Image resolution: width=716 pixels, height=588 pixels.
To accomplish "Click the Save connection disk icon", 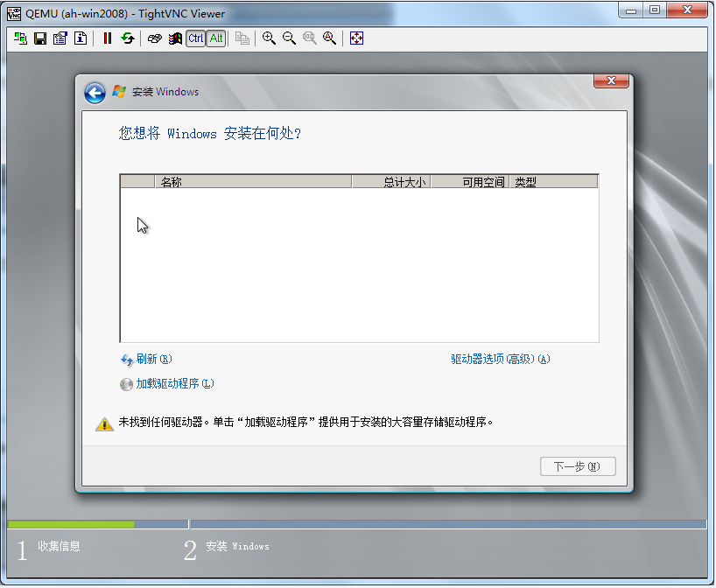I will click(40, 38).
